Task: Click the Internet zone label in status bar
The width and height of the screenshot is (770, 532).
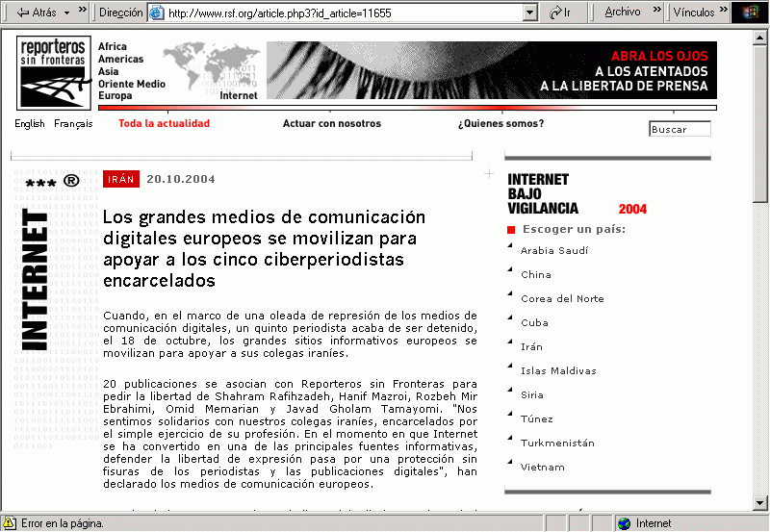Action: [654, 523]
